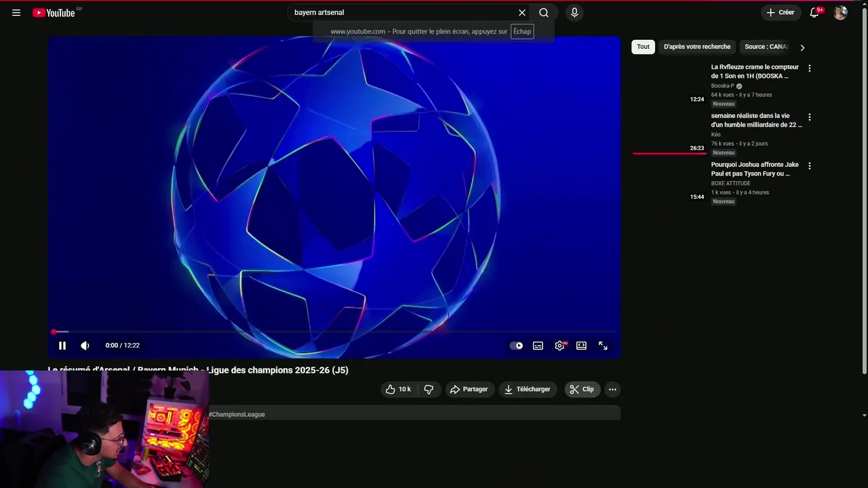Seek on the video progress bar
The height and width of the screenshot is (488, 868).
334,332
